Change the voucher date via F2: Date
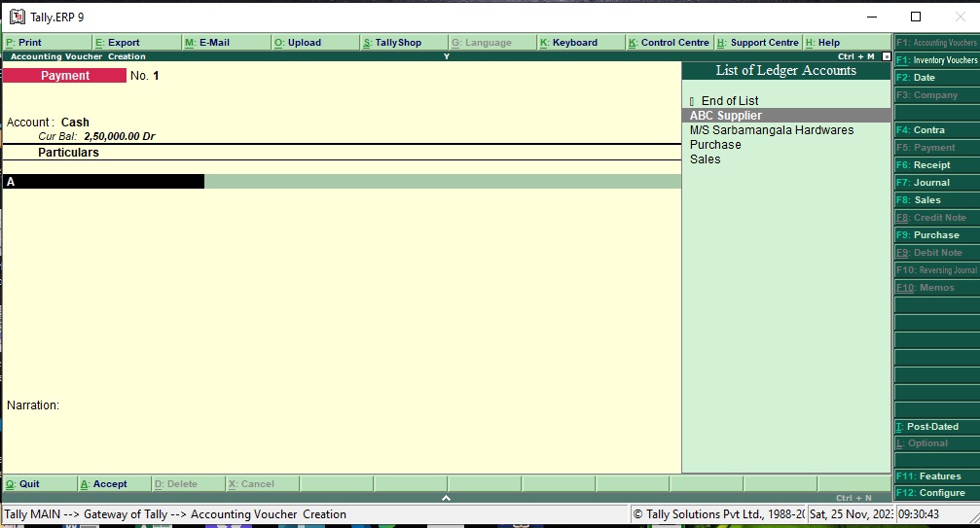980x528 pixels. point(936,78)
